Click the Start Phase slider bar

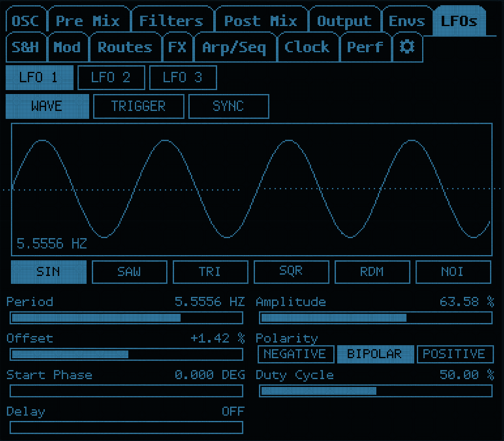[126, 391]
